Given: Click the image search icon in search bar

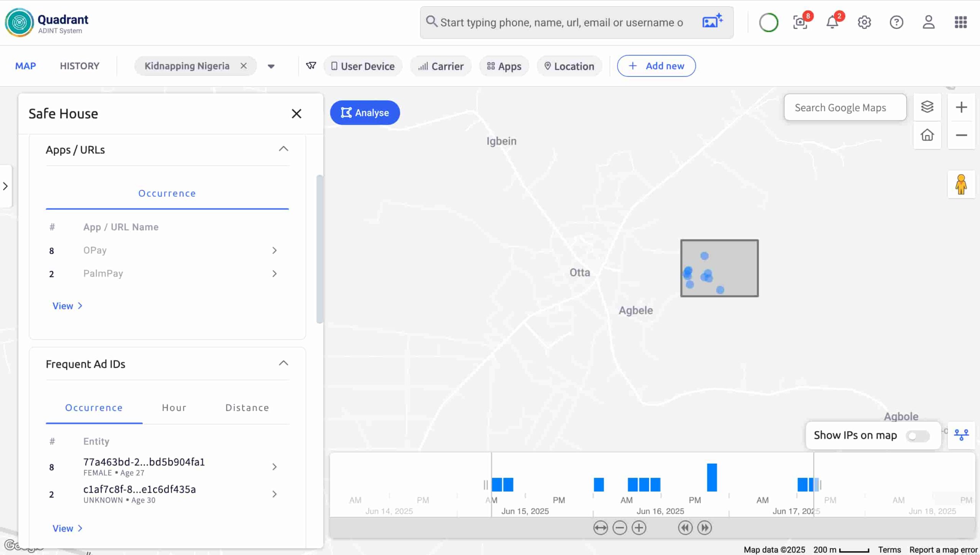Looking at the screenshot, I should pyautogui.click(x=712, y=21).
